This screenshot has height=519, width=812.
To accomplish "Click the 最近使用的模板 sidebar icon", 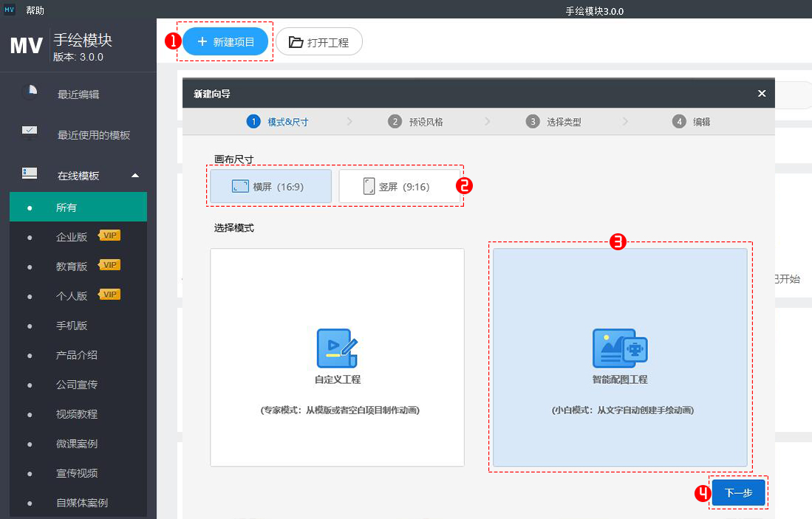I will click(30, 131).
